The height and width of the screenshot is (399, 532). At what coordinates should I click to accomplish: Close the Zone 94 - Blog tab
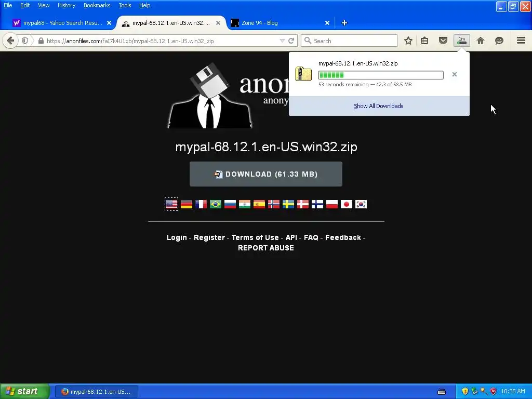(327, 23)
